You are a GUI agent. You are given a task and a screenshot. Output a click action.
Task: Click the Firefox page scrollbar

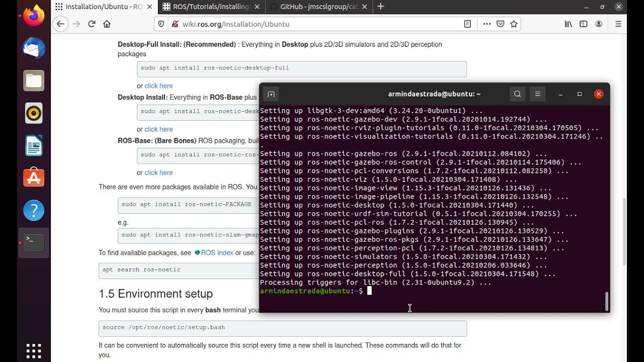(x=625, y=232)
